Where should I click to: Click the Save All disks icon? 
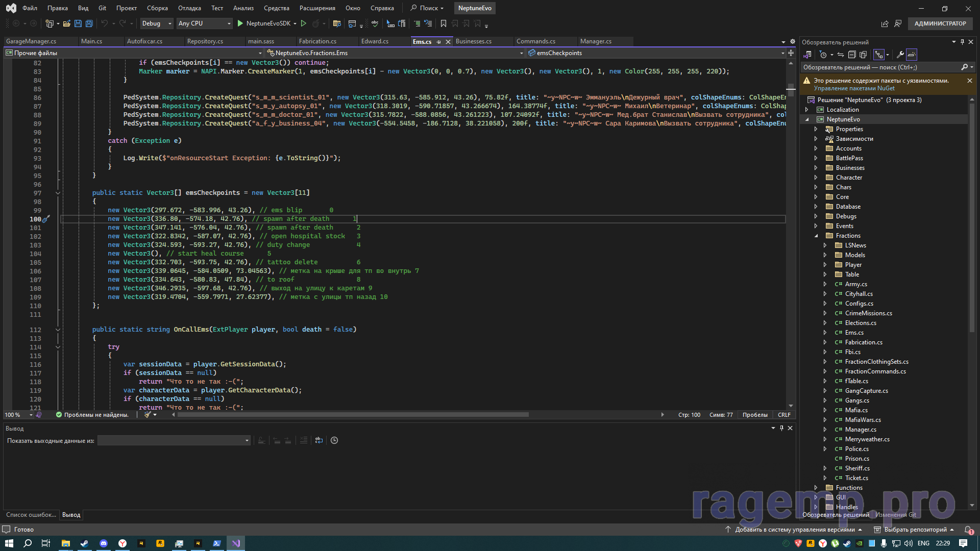pos(89,23)
